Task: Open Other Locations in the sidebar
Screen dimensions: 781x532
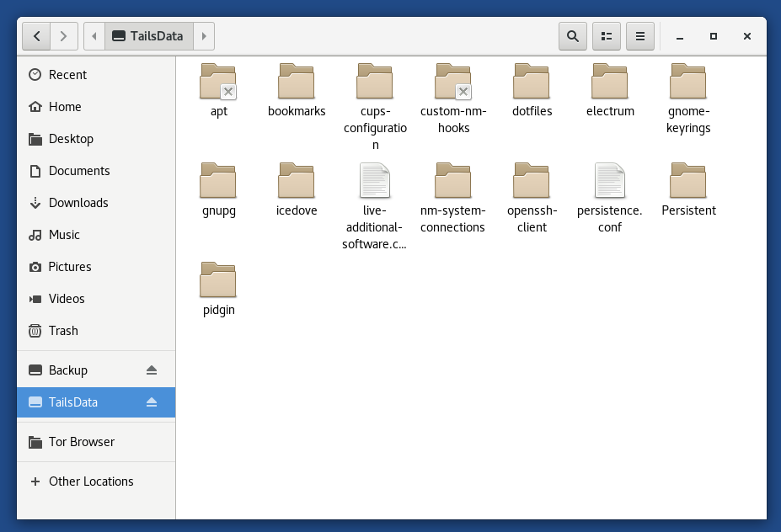Action: click(96, 481)
